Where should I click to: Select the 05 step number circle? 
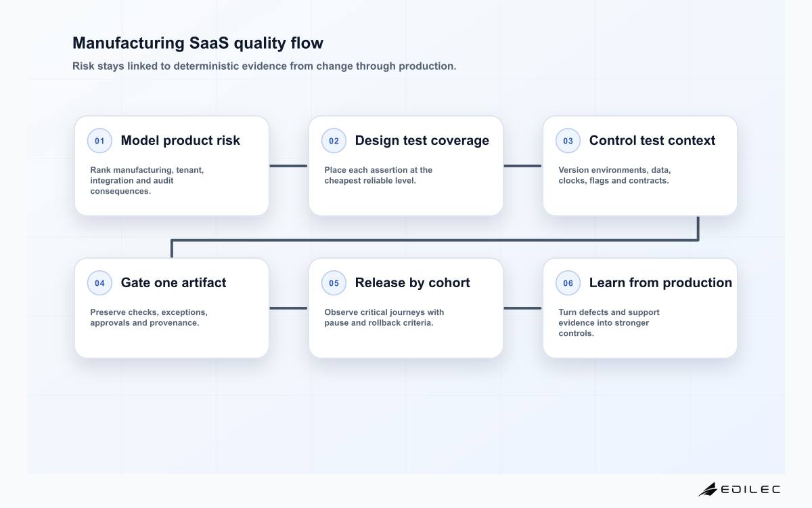tap(334, 283)
